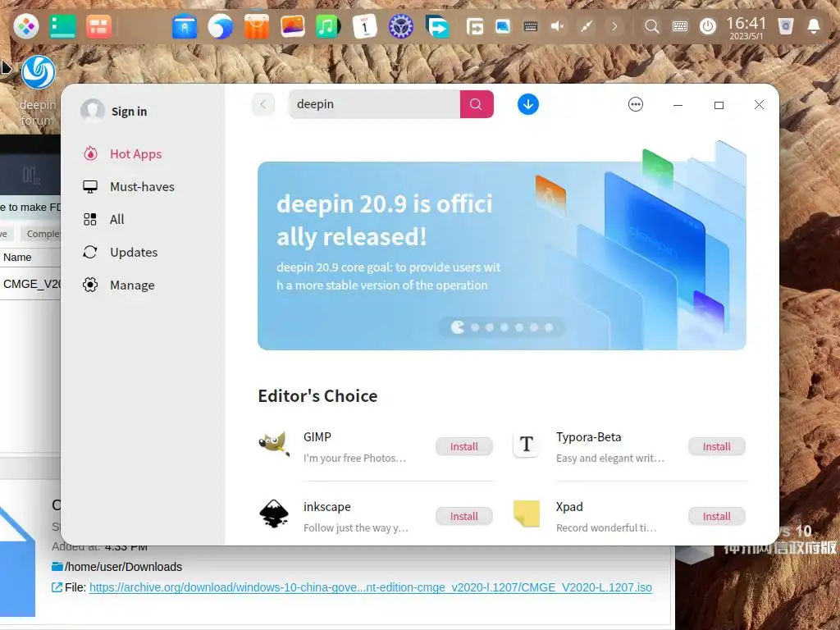840x630 pixels.
Task: Maximize the App Store window
Action: click(x=719, y=105)
